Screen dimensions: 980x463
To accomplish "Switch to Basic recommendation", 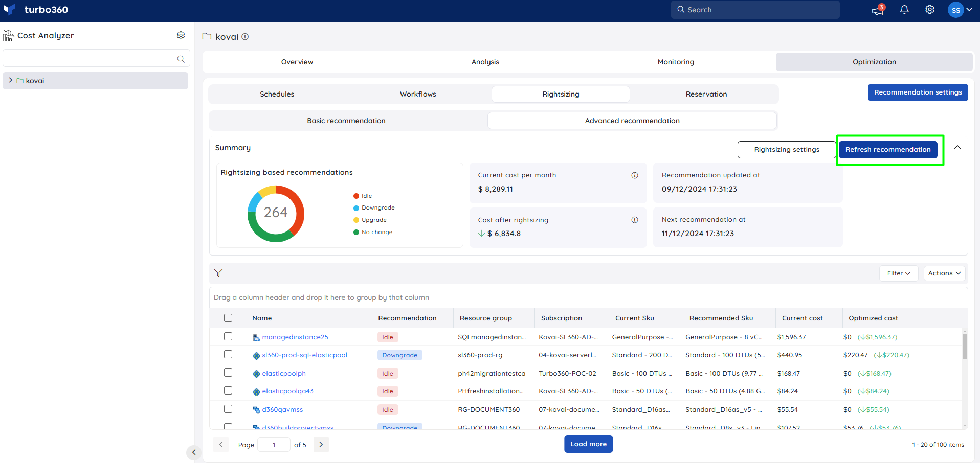I will (346, 121).
